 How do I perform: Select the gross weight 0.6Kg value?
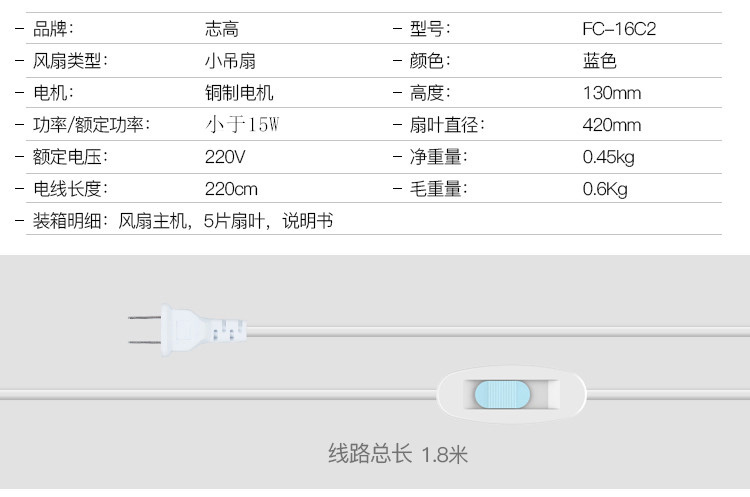pyautogui.click(x=605, y=189)
